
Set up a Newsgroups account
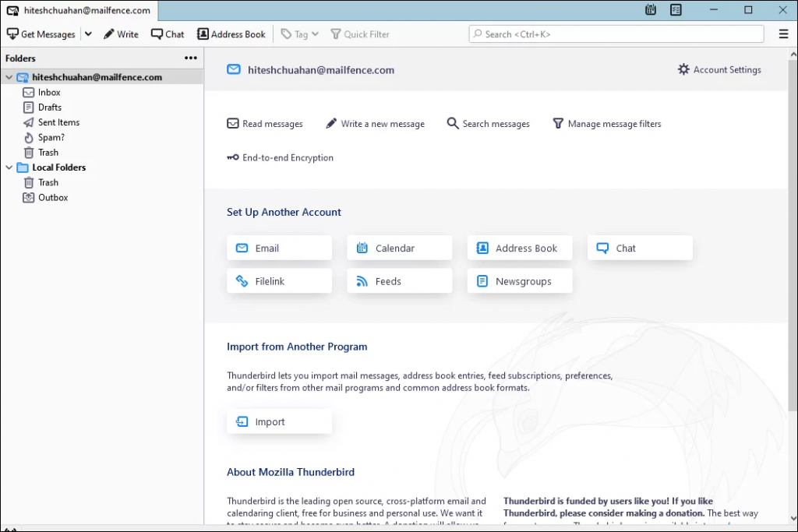(520, 281)
